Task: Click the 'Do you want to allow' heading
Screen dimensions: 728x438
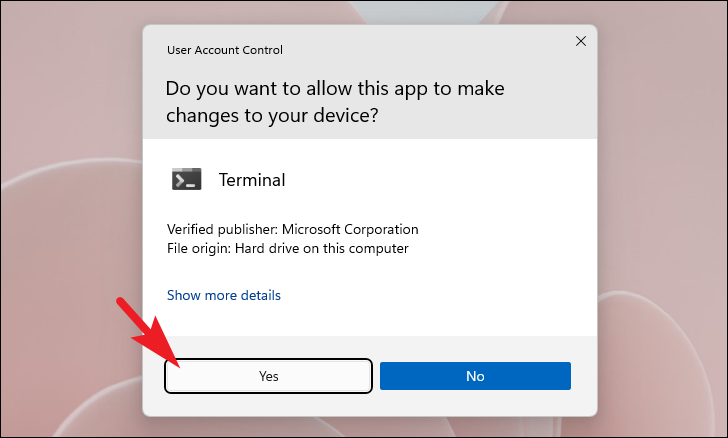Action: (335, 102)
